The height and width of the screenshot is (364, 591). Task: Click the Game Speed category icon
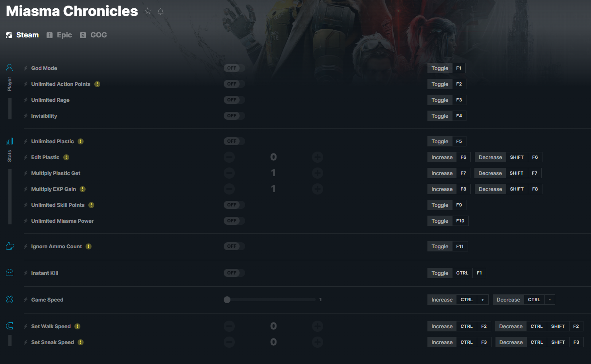[10, 299]
